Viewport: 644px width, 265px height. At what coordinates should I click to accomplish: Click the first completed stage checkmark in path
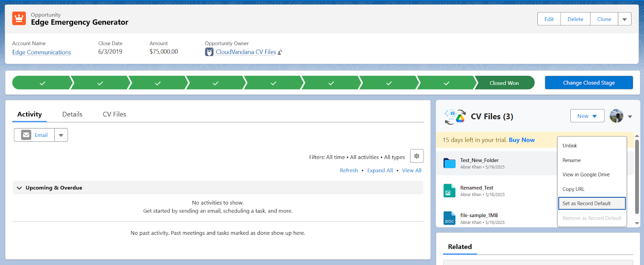click(x=42, y=83)
